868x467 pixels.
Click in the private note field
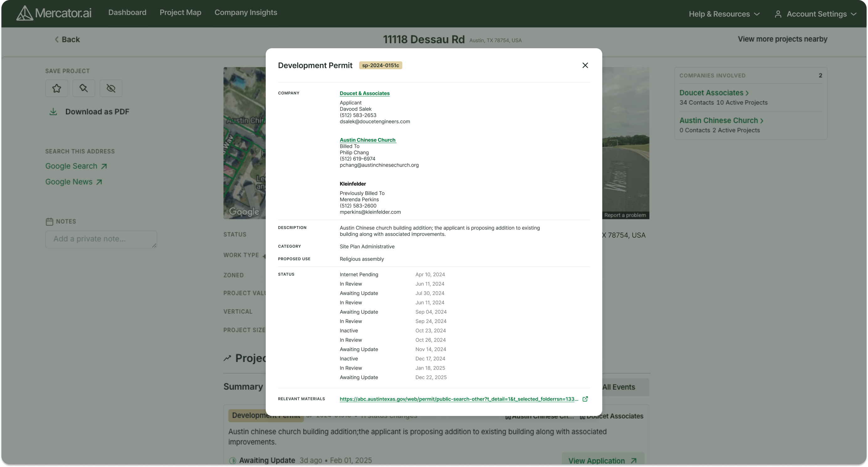(101, 239)
